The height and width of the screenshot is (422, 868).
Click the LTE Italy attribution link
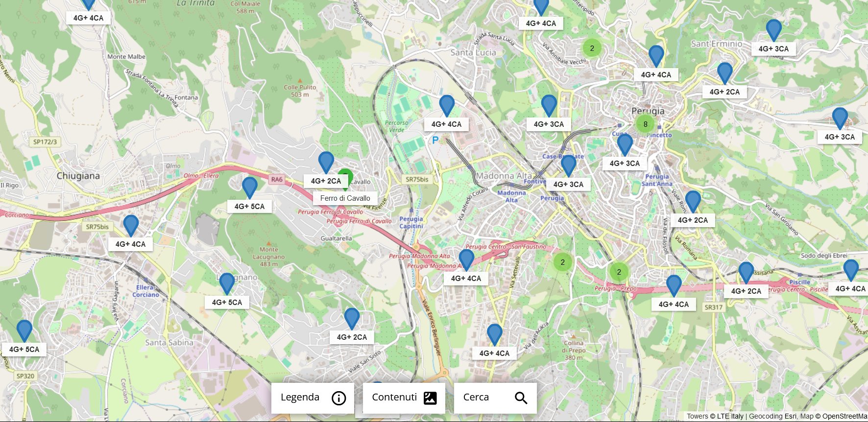(730, 416)
